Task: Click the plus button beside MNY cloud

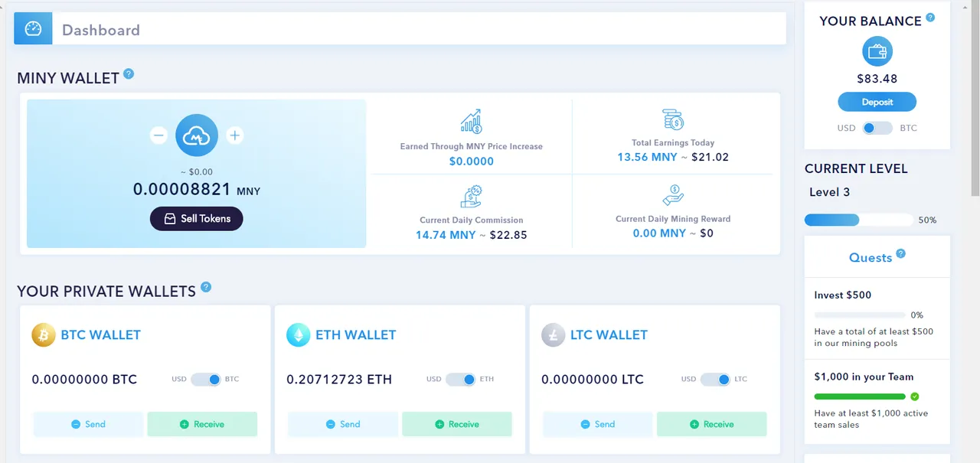Action: pyautogui.click(x=235, y=135)
